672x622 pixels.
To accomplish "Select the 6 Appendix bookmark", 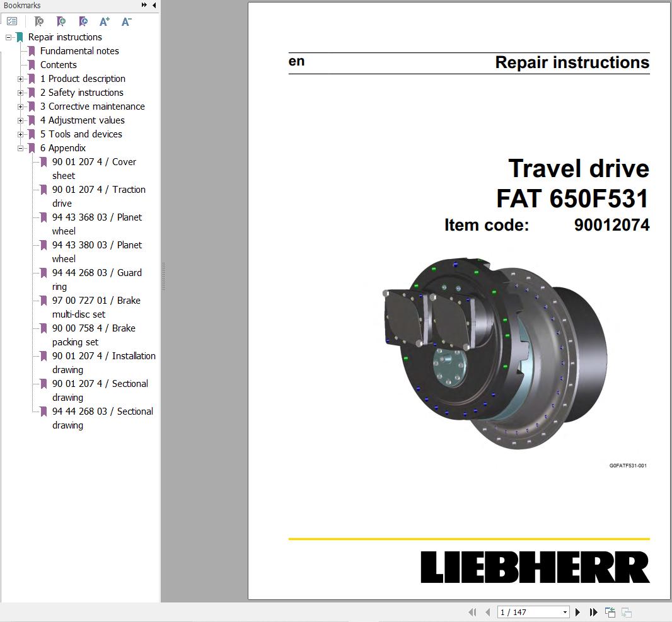I will 62,148.
